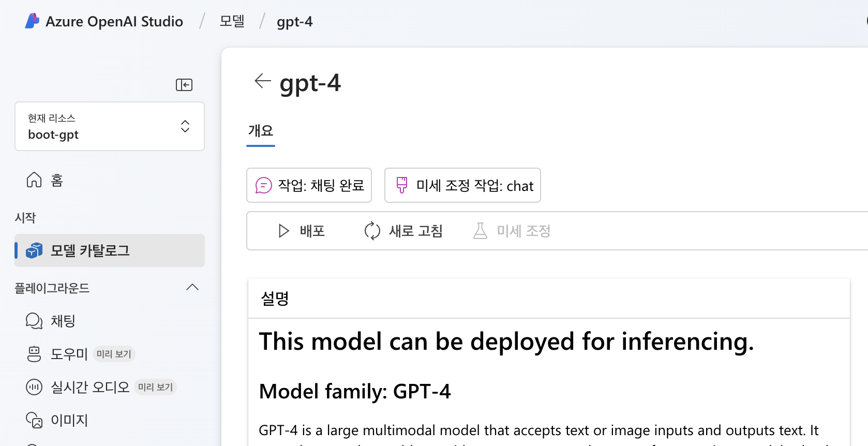868x446 pixels.
Task: Click the 모델 카탈로그 cube icon
Action: tap(34, 250)
